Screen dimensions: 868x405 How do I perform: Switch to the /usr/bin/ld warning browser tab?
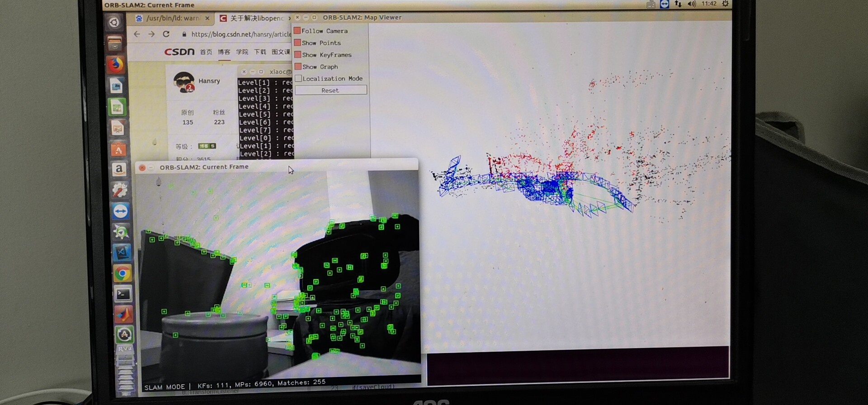tap(174, 18)
